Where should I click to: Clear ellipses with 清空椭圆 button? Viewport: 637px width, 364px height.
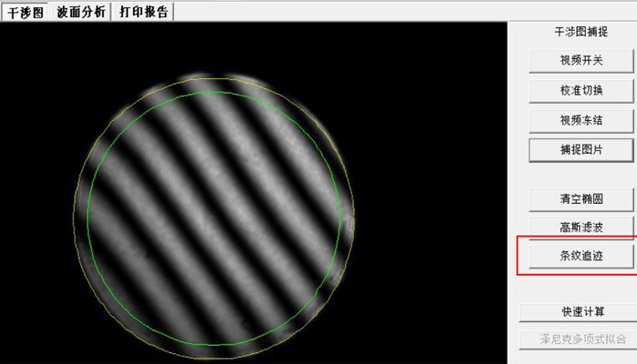[x=581, y=199]
